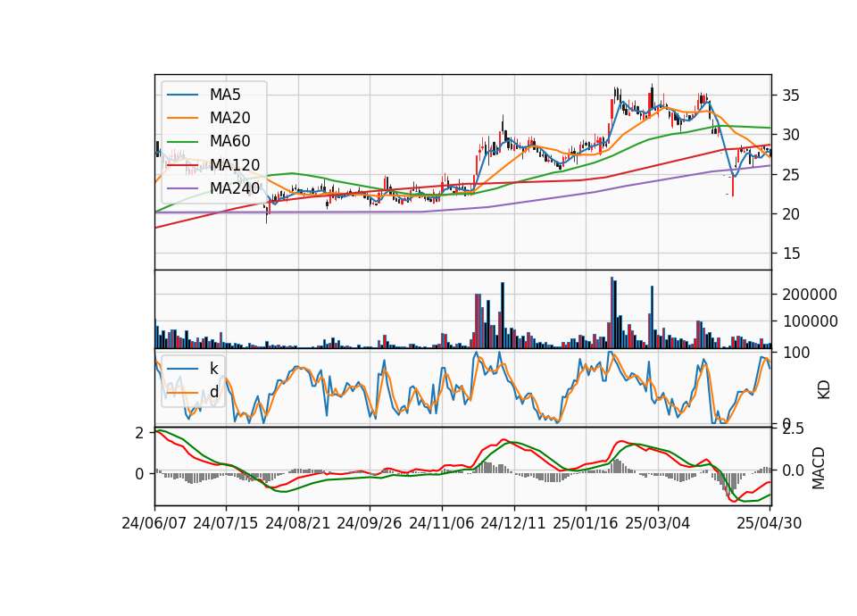Click the red MA120 legend line sample
Image resolution: width=857 pixels, height=616 pixels.
pyautogui.click(x=182, y=165)
